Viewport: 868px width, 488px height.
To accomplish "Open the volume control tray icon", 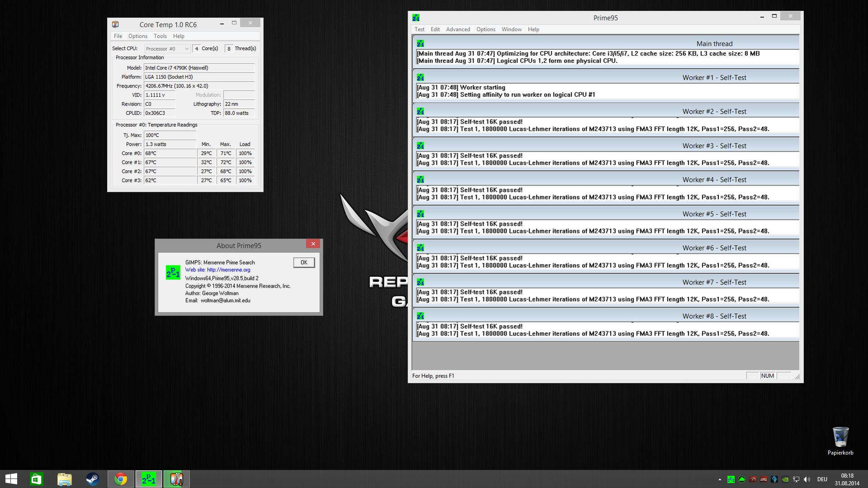I will [x=807, y=479].
